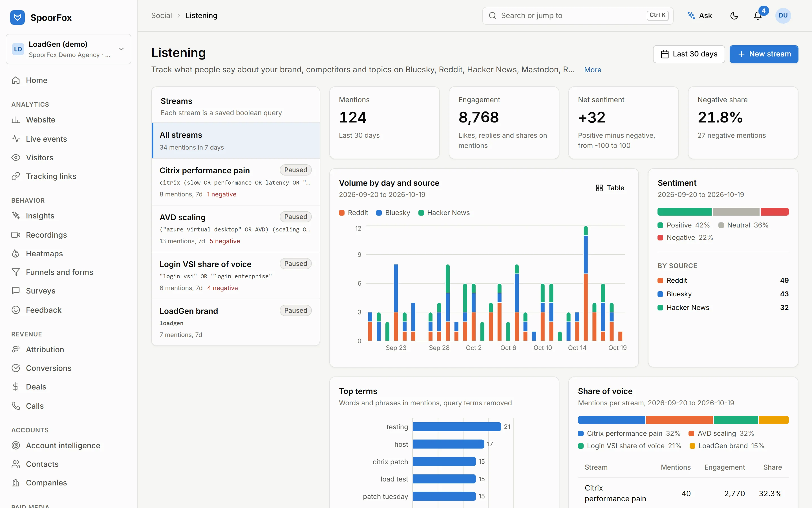Open Feedback smiley icon
812x508 pixels.
pyautogui.click(x=16, y=310)
